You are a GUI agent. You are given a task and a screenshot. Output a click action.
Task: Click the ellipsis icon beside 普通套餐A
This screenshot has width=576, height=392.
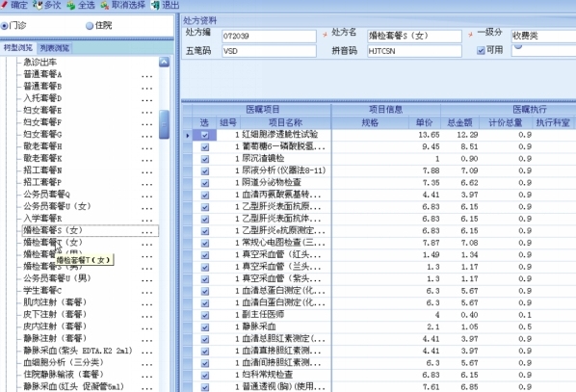[147, 75]
